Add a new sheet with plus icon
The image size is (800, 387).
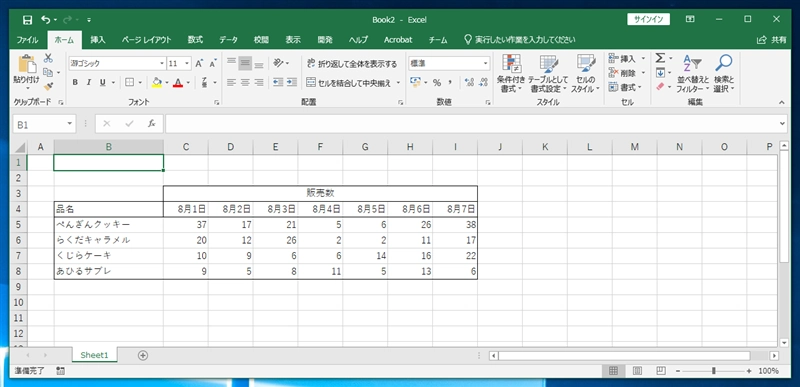coord(143,355)
